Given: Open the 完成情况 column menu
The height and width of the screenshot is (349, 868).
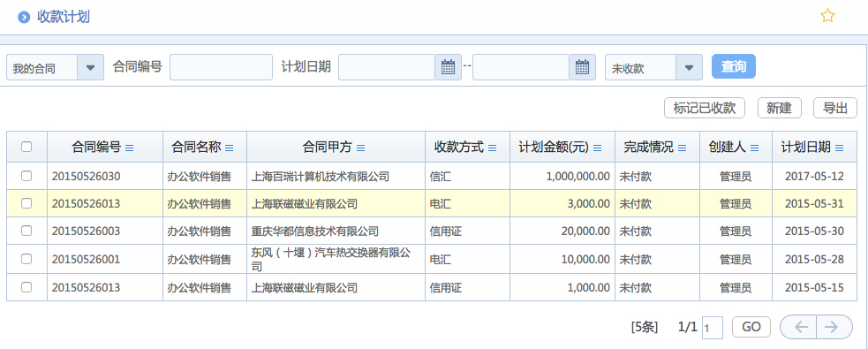Looking at the screenshot, I should 682,148.
